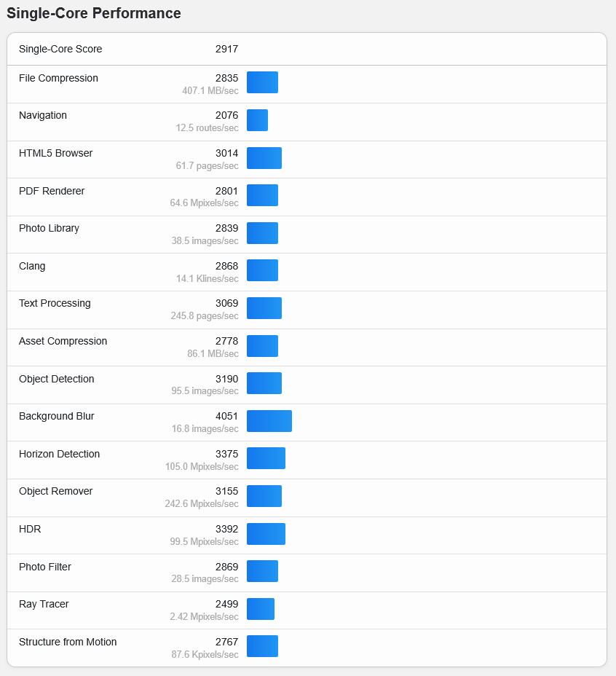Click the Object Detection label

(x=56, y=379)
